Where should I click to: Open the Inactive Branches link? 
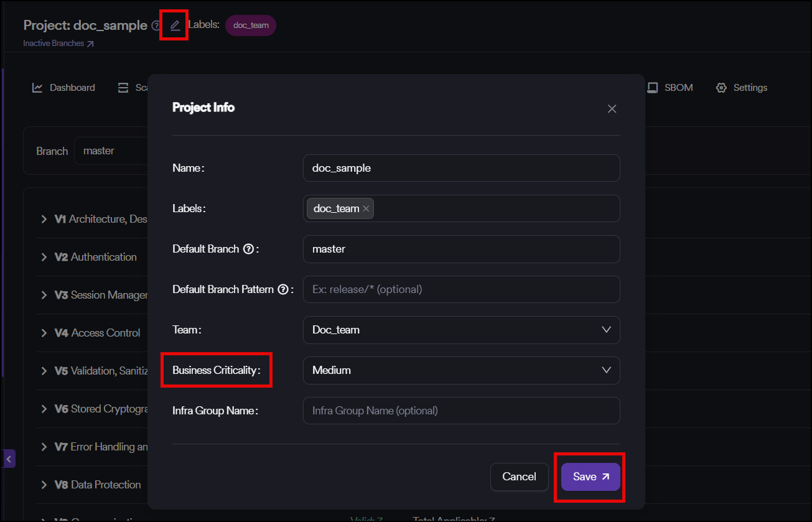[58, 44]
